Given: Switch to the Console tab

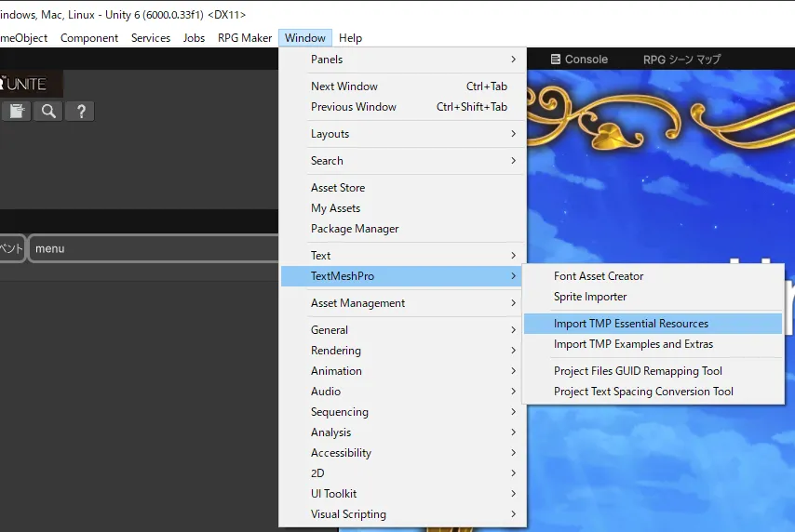Looking at the screenshot, I should [x=578, y=60].
